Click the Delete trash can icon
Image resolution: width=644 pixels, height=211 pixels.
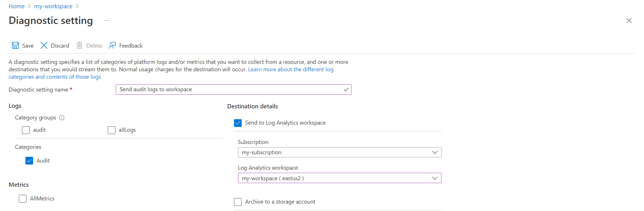[79, 46]
